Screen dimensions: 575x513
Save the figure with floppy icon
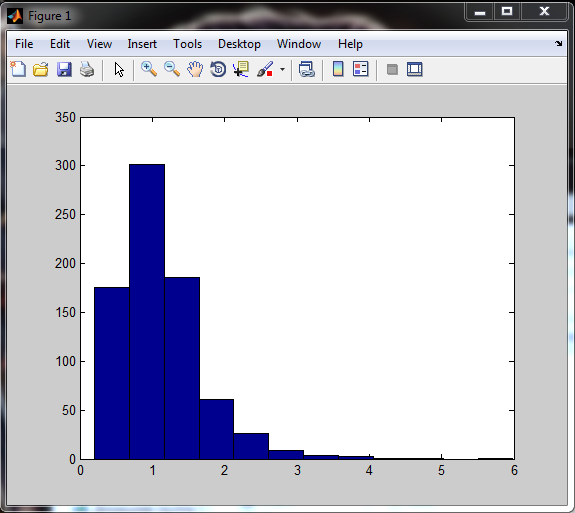click(64, 69)
